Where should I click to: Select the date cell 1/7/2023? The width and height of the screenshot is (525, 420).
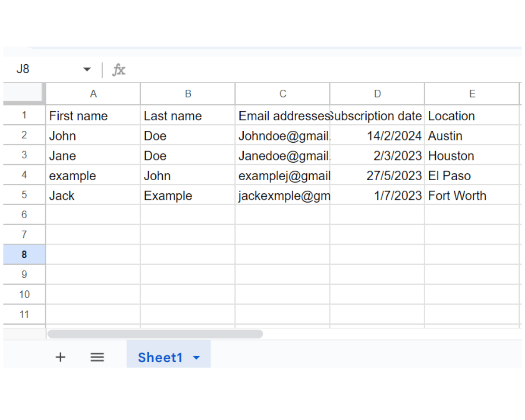[377, 195]
